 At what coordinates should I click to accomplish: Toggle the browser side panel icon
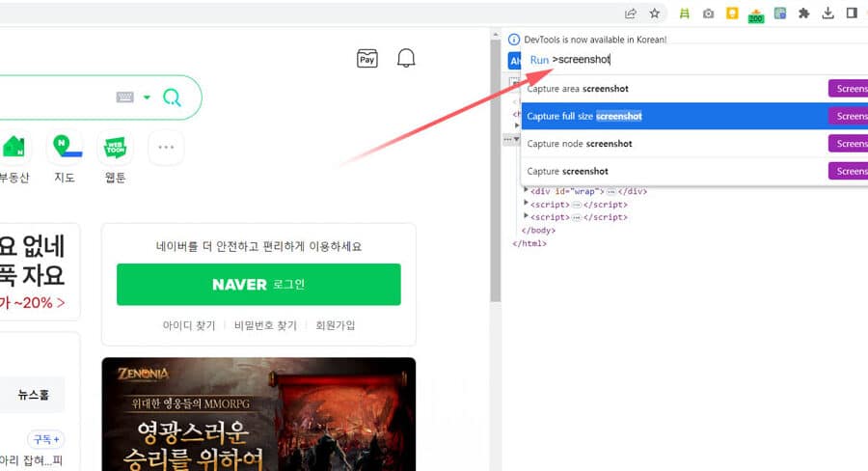(x=852, y=14)
